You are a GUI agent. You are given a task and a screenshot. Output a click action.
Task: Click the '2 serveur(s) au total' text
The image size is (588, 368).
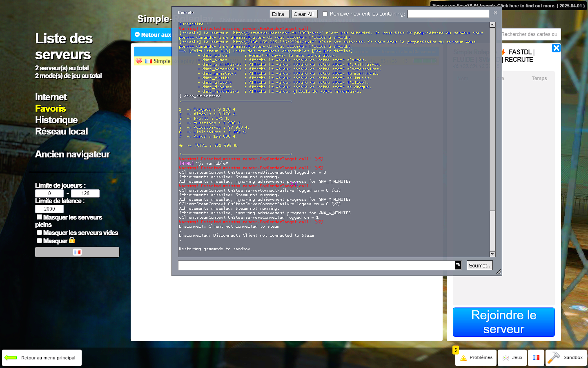(62, 68)
